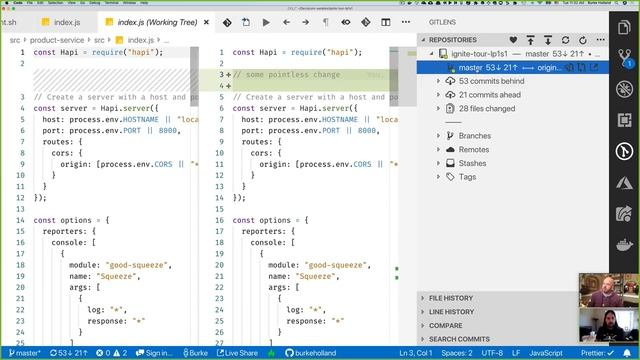Screen dimensions: 640x360
Task: Click the Run play button in editor toolbar
Action: (x=266, y=22)
